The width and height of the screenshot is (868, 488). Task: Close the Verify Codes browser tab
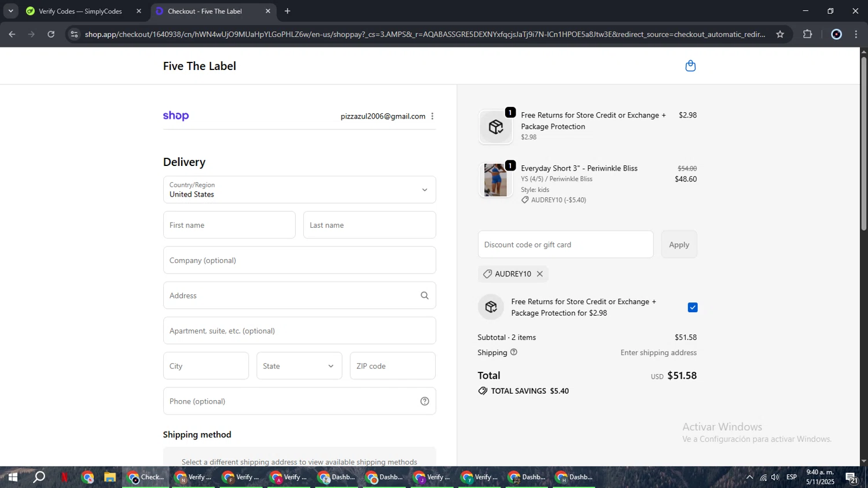[139, 11]
